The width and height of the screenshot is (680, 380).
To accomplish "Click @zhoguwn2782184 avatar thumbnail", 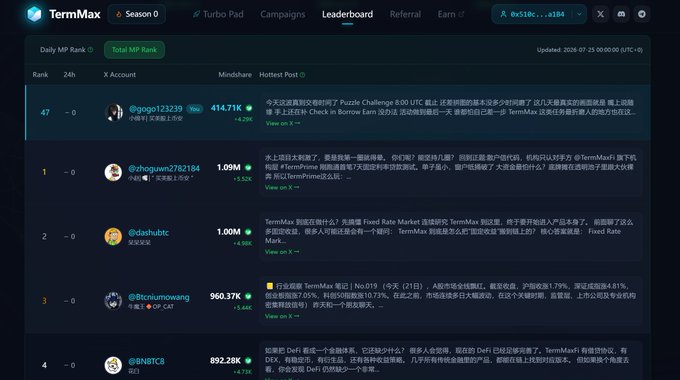I will (x=113, y=172).
